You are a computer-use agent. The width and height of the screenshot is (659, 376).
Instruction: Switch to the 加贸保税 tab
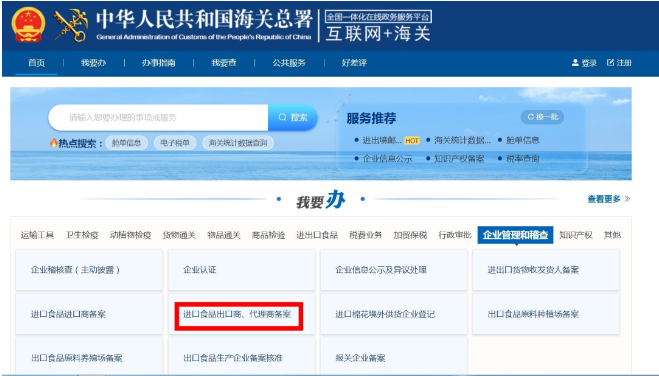coord(410,235)
